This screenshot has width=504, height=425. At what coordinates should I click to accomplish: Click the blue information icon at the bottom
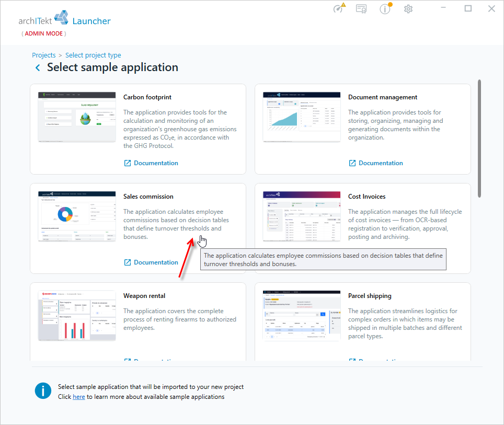(x=43, y=391)
